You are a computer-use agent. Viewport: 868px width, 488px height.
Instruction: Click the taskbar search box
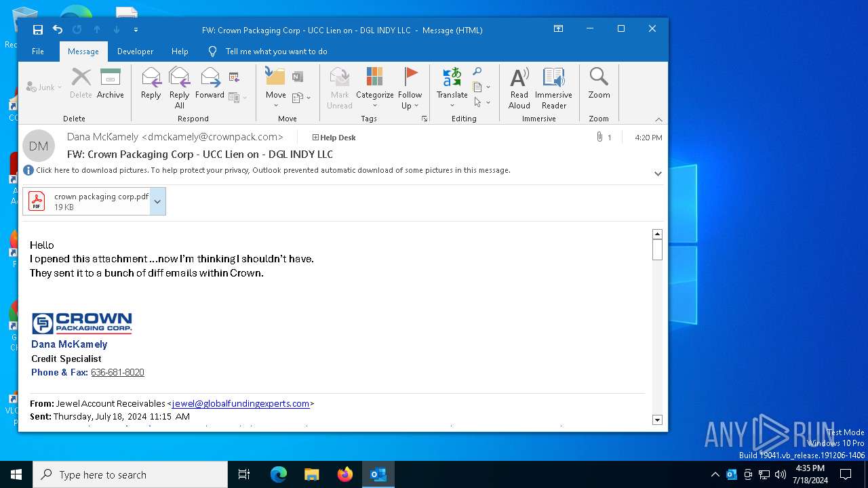click(x=130, y=474)
